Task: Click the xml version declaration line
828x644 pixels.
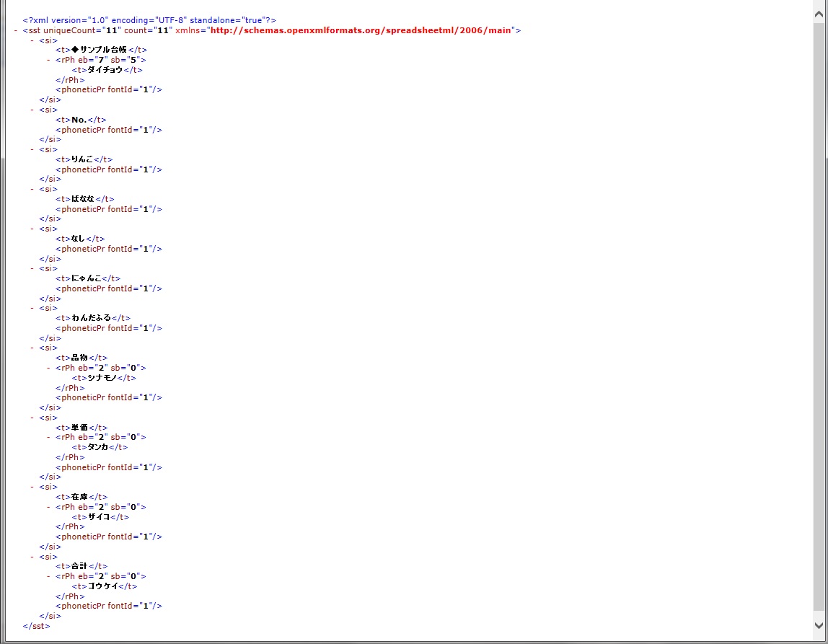Action: pyautogui.click(x=149, y=21)
